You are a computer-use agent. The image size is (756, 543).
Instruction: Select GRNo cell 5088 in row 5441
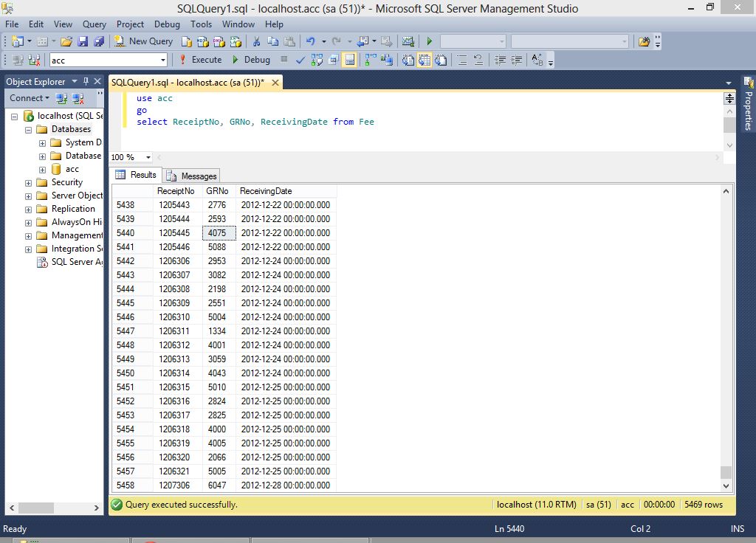tap(219, 247)
